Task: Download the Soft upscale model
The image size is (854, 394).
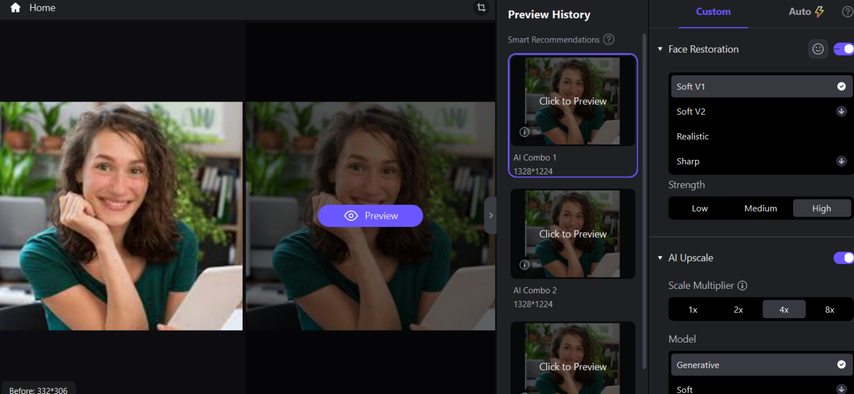Action: 841,389
